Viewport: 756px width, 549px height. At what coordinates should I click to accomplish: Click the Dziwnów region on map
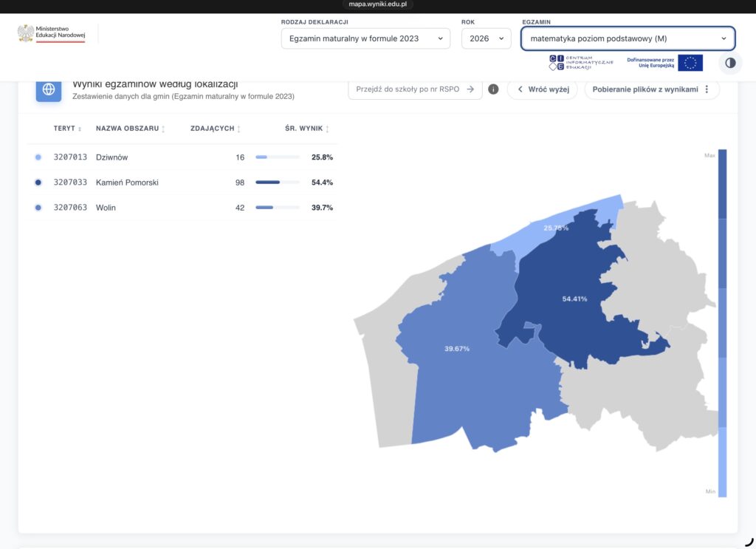[x=554, y=228]
